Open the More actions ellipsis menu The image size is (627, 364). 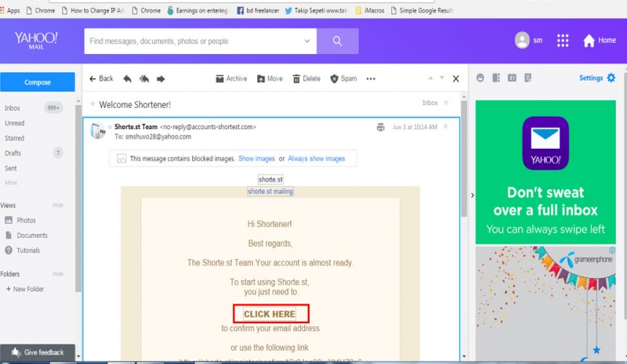click(371, 79)
